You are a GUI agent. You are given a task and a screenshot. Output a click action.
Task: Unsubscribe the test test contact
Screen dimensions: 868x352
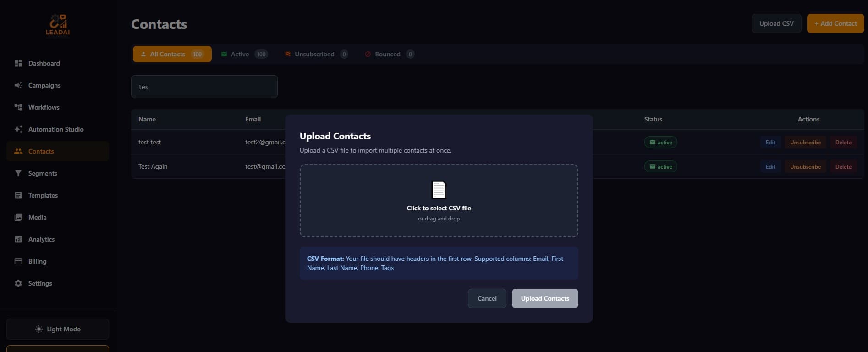pyautogui.click(x=805, y=143)
